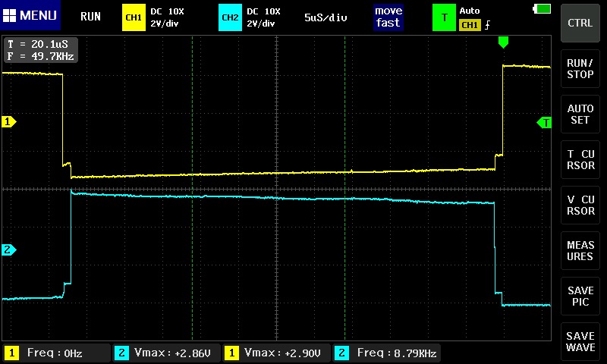Screen dimensions: 607x364
Task: Click the green trigger level marker on right edge
Action: click(544, 122)
